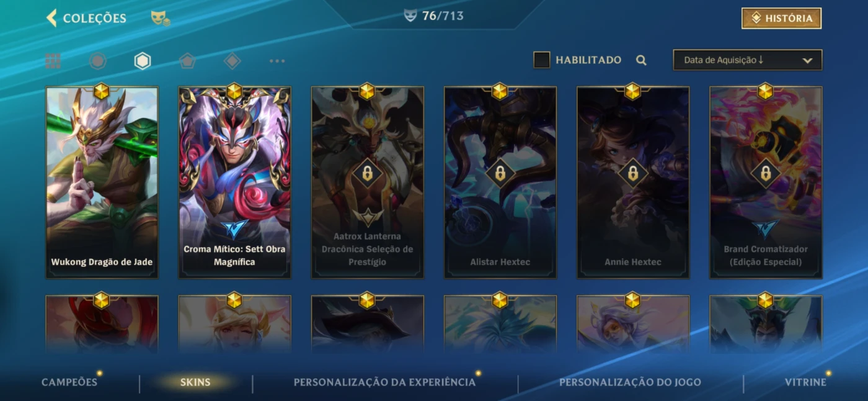Select the circular rarity filter icon
868x401 pixels.
pyautogui.click(x=98, y=61)
